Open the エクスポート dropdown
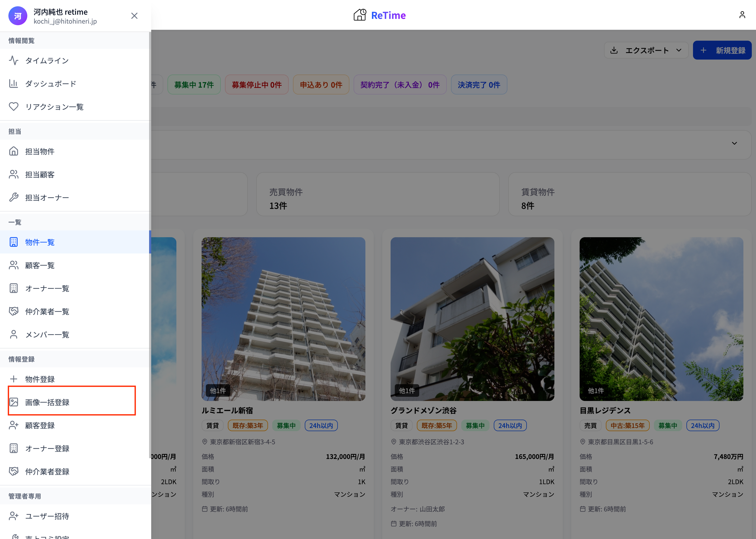Viewport: 756px width, 539px height. pyautogui.click(x=646, y=50)
